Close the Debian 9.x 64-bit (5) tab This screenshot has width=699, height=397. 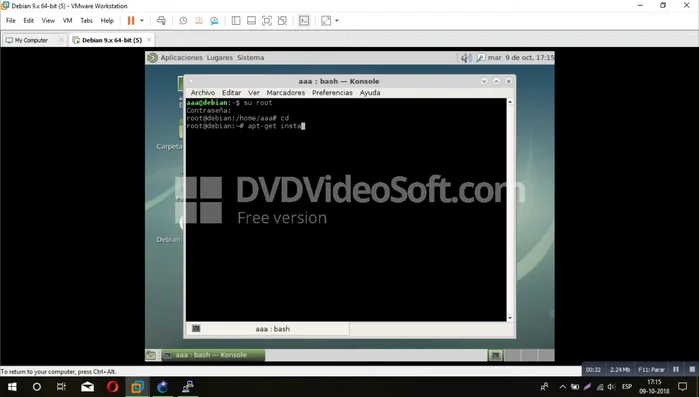(x=149, y=40)
